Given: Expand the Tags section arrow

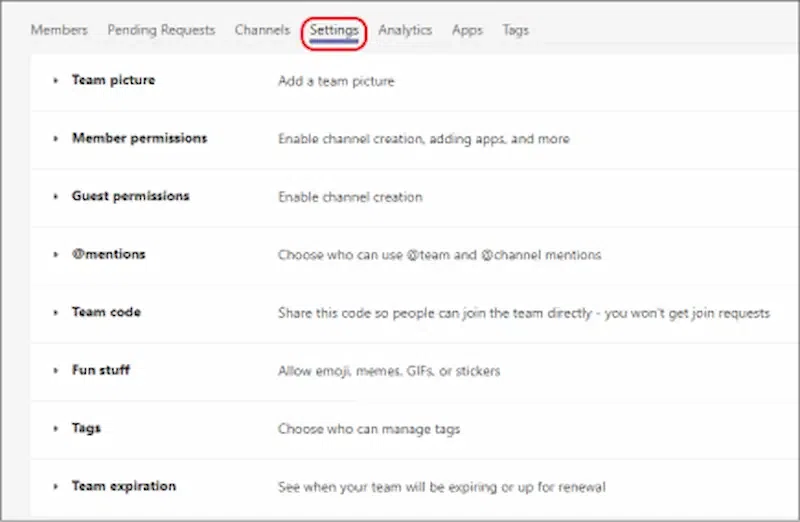Looking at the screenshot, I should coord(56,429).
